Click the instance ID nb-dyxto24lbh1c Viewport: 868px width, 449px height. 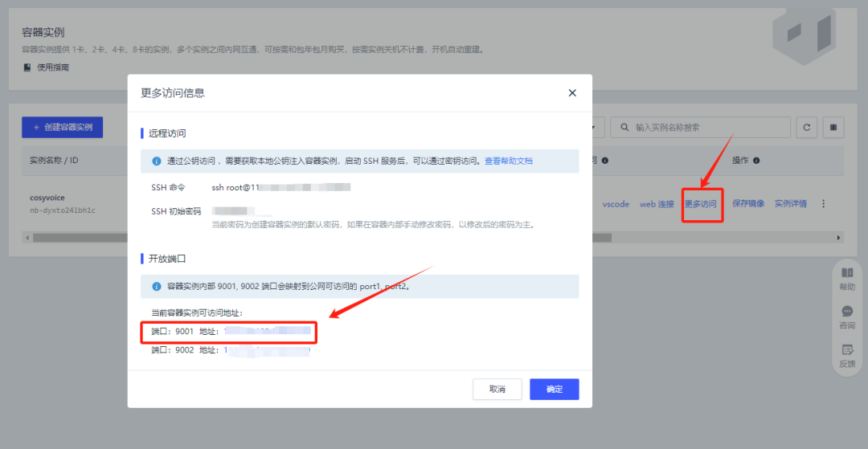63,210
